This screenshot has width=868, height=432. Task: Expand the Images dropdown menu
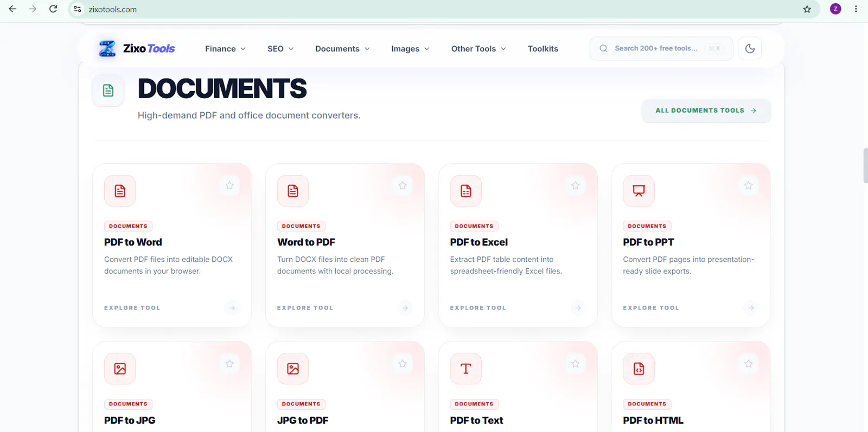tap(410, 49)
